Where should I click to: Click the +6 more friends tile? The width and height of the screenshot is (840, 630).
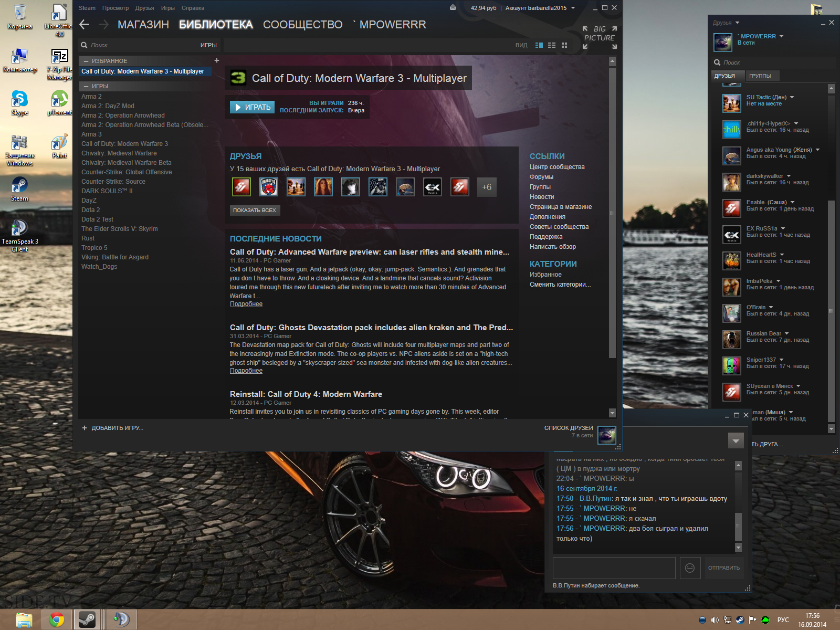487,187
